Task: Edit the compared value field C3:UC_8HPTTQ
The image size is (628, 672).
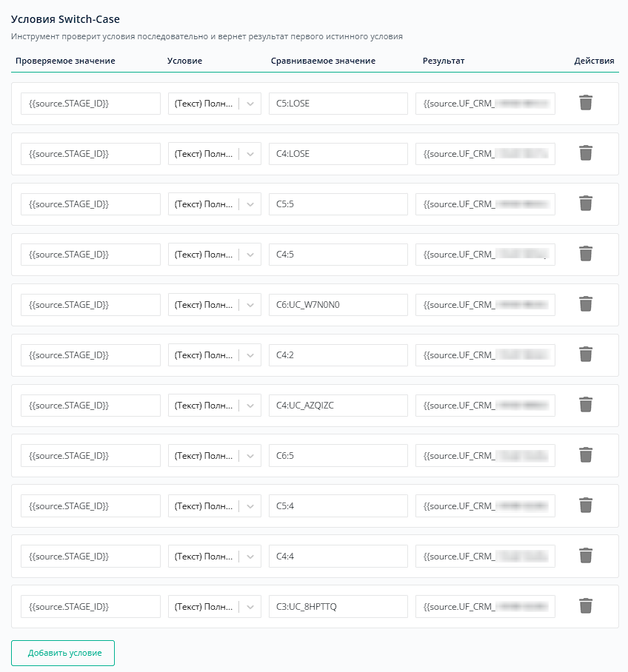Action: [x=338, y=607]
